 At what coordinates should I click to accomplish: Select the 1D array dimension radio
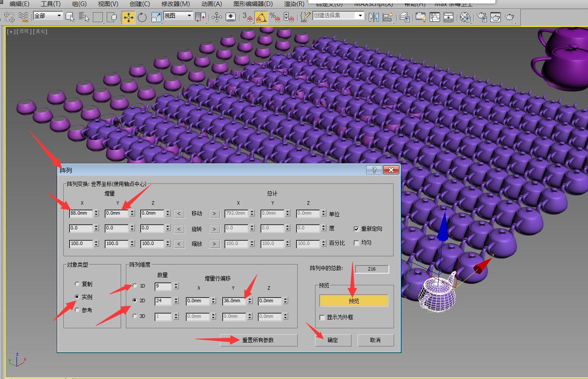(x=135, y=286)
